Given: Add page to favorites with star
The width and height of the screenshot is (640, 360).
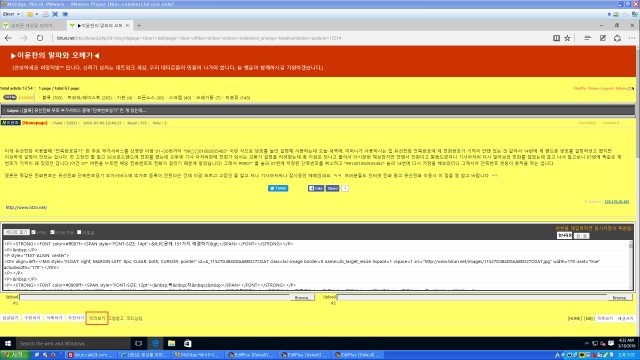Looking at the screenshot, I should pos(567,38).
